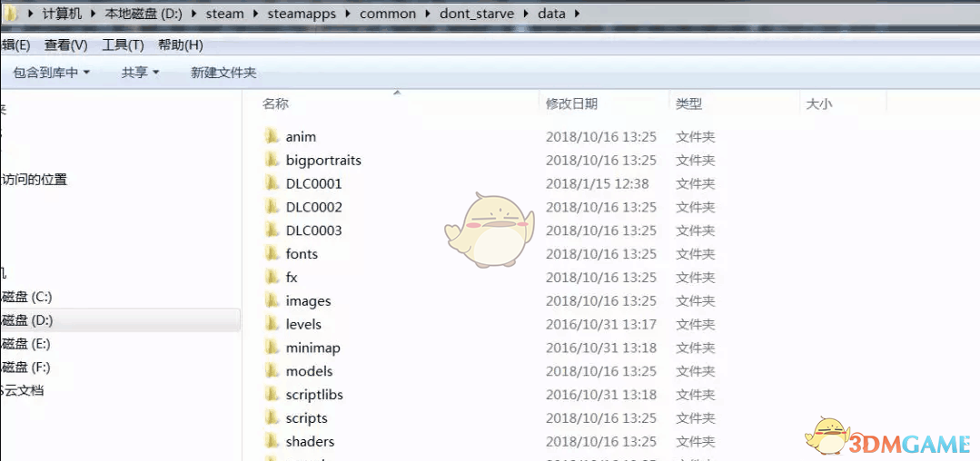Select the models folder icon

click(x=272, y=370)
